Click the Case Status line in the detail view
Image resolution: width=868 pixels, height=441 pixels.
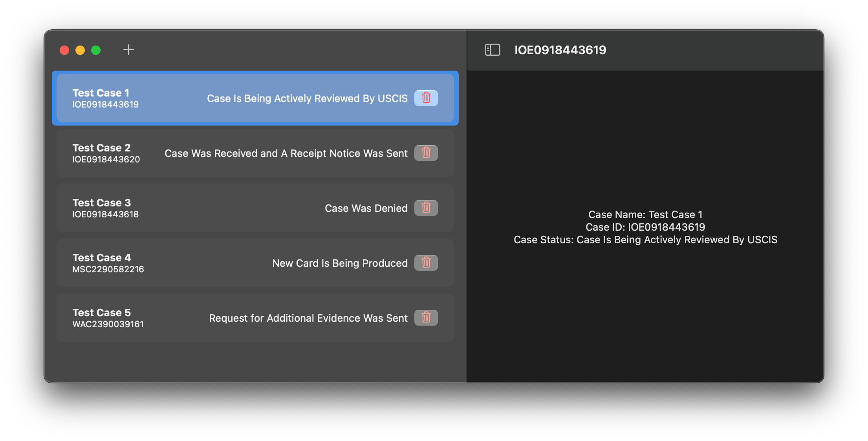(645, 239)
